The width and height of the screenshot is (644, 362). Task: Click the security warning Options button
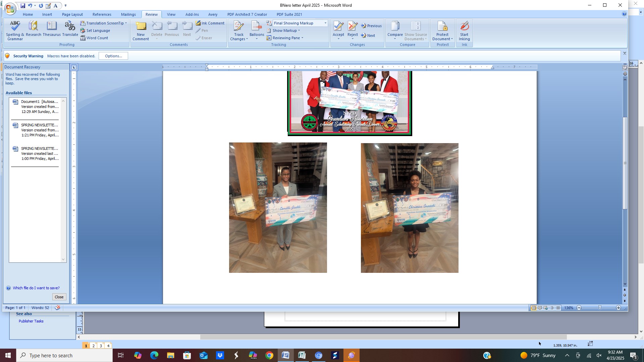113,56
